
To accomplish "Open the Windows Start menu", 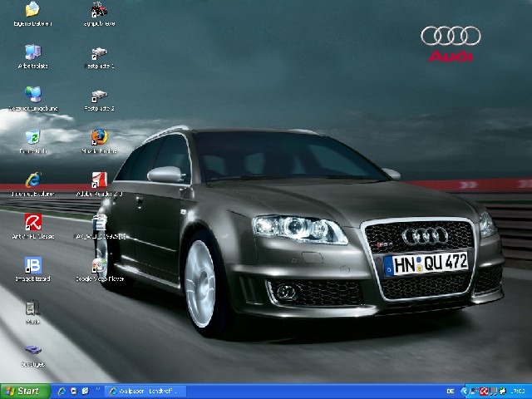I will [x=22, y=391].
